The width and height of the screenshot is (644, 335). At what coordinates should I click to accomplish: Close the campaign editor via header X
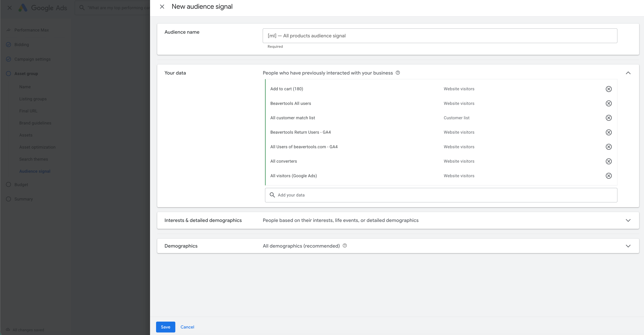10,8
